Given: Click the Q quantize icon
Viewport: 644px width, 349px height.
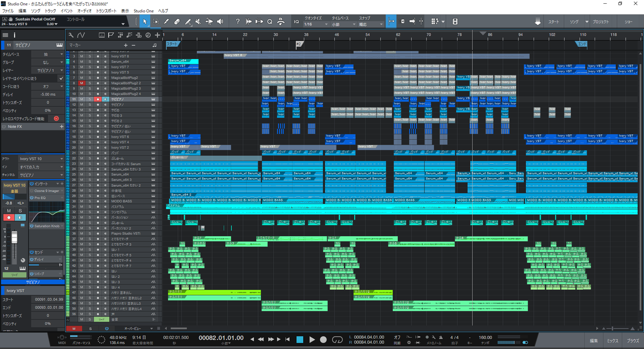Looking at the screenshot, I should point(270,21).
